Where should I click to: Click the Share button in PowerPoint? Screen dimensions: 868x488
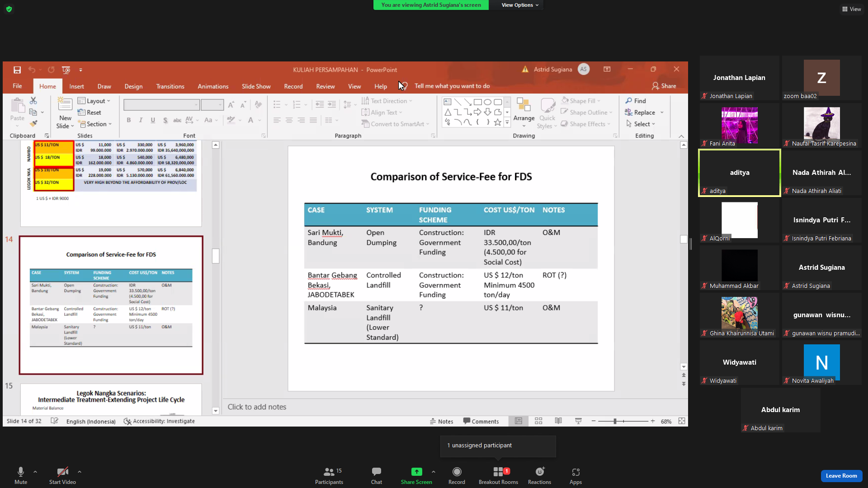tap(664, 86)
